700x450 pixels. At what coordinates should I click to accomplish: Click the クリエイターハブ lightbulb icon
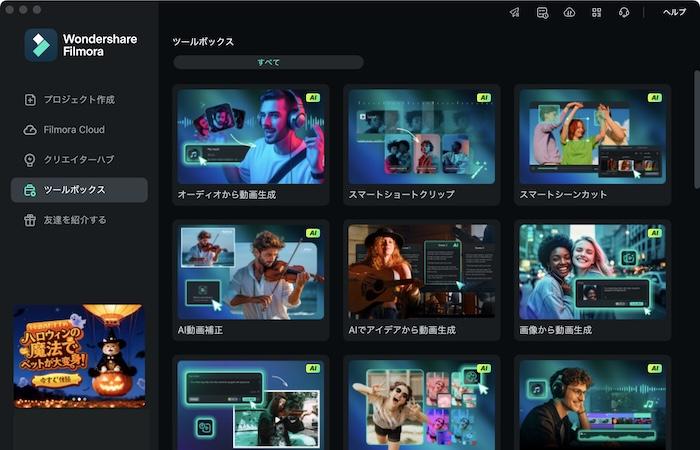tap(30, 160)
